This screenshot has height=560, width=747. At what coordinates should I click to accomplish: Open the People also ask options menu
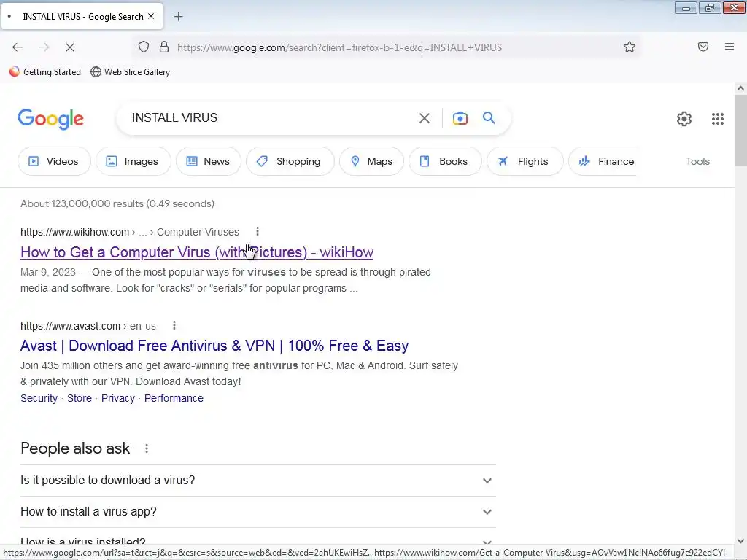pos(147,448)
